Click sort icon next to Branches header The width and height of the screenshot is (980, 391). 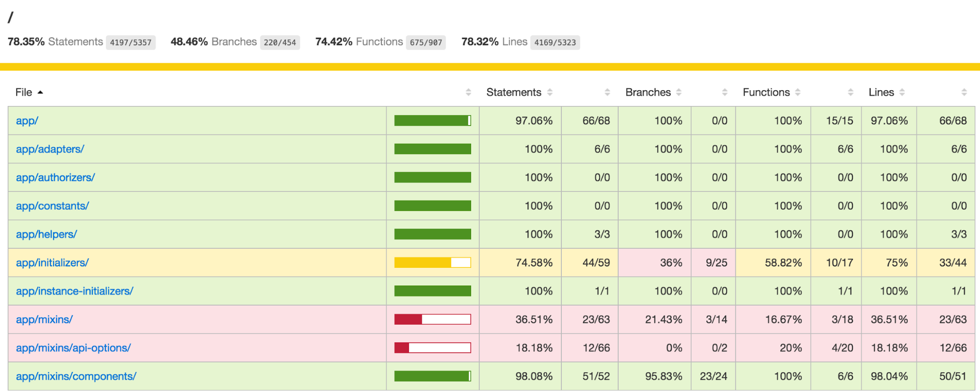tap(678, 92)
